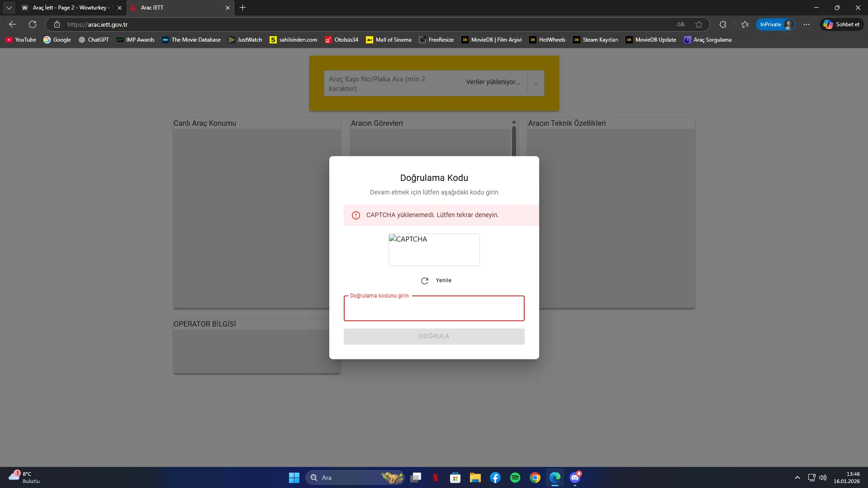The image size is (868, 488).
Task: Open browser settings and more menu
Action: (806, 24)
